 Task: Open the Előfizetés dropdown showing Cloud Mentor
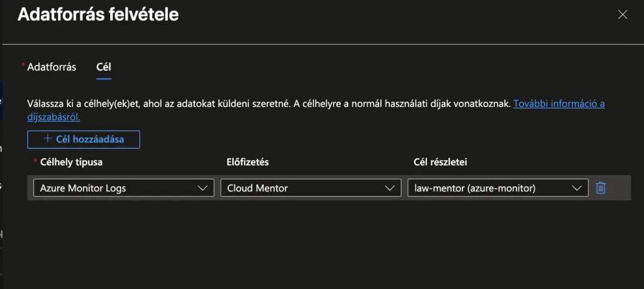[310, 188]
